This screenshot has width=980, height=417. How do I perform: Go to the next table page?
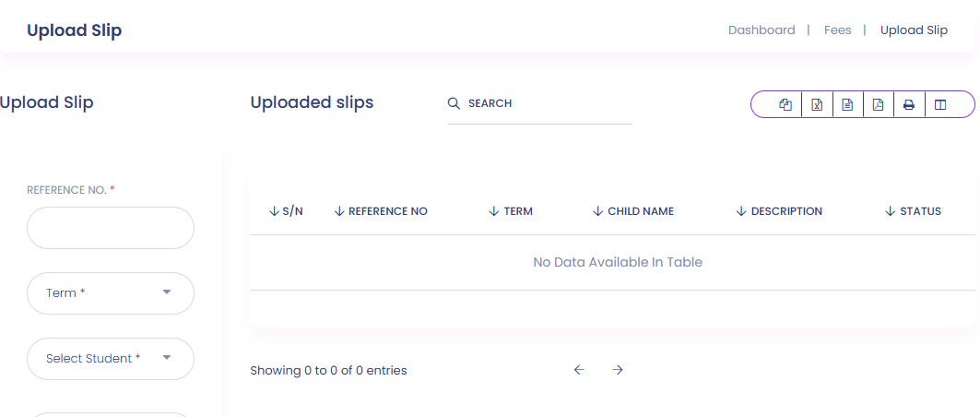pyautogui.click(x=618, y=370)
